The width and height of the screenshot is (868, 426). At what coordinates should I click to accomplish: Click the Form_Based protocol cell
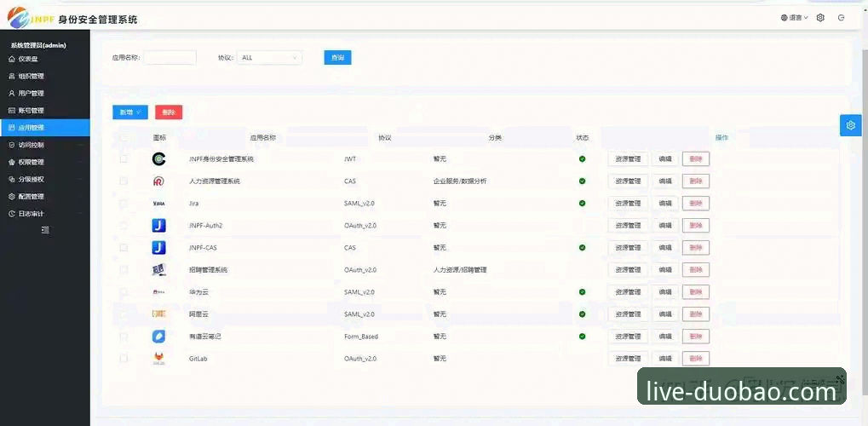(x=361, y=337)
